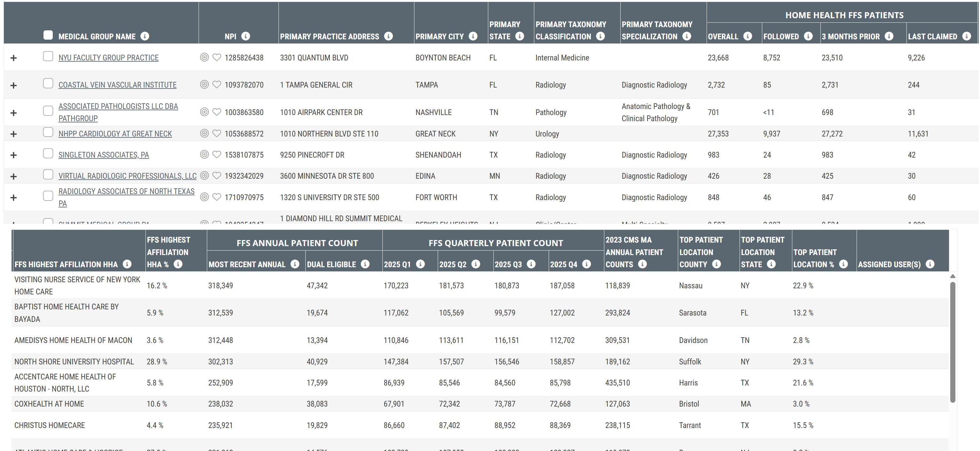The image size is (980, 451).
Task: Expand the Associated Pathologists row with plus
Action: tap(14, 113)
